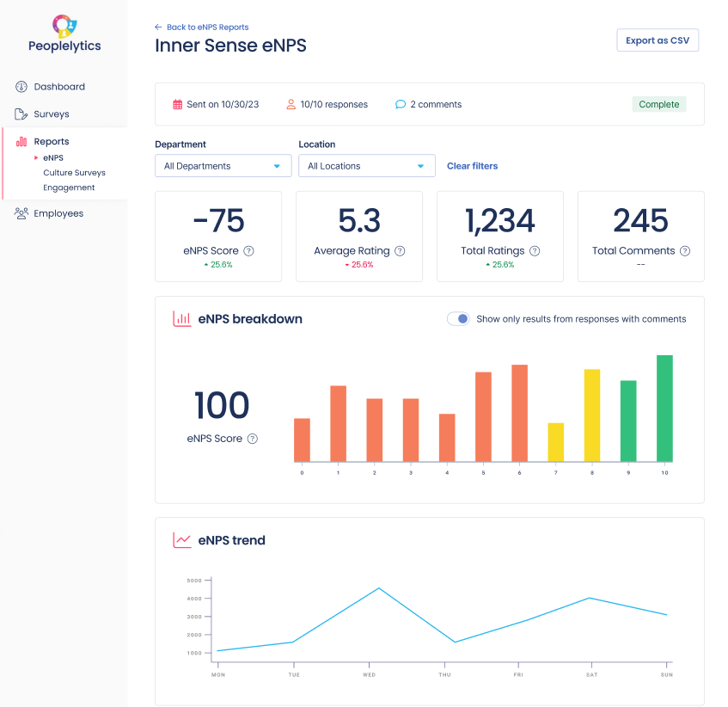Open Engagement under Reports

click(x=69, y=188)
